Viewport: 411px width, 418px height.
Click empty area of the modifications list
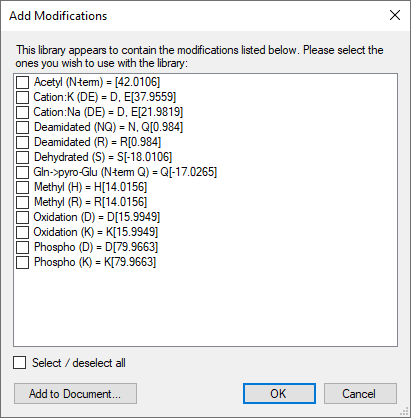(x=205, y=307)
